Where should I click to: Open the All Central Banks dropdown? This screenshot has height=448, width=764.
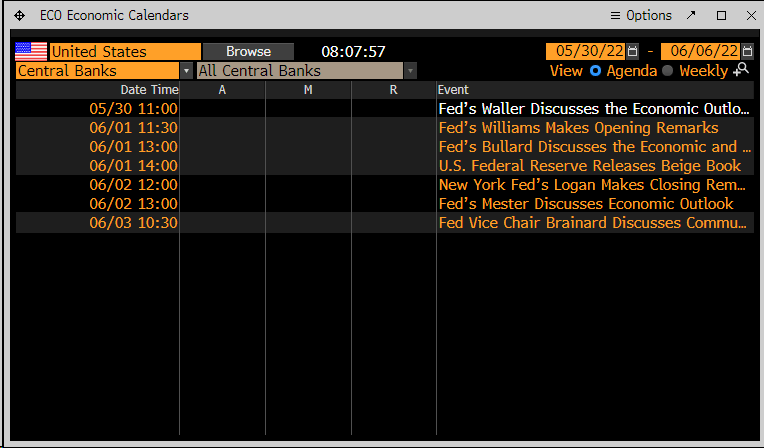[x=300, y=71]
